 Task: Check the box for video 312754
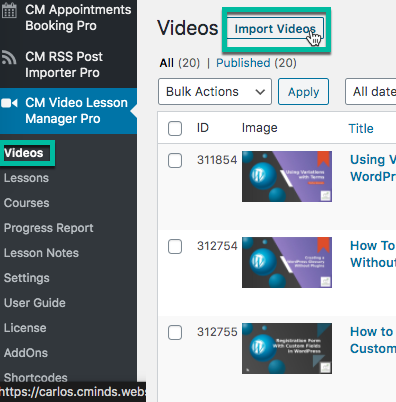click(x=175, y=247)
